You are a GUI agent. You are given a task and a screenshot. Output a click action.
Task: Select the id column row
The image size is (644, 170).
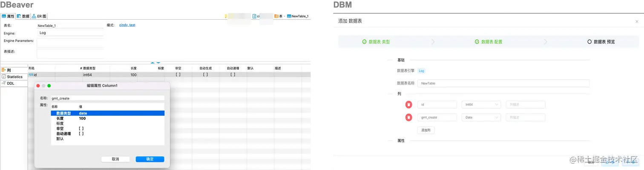(x=169, y=75)
